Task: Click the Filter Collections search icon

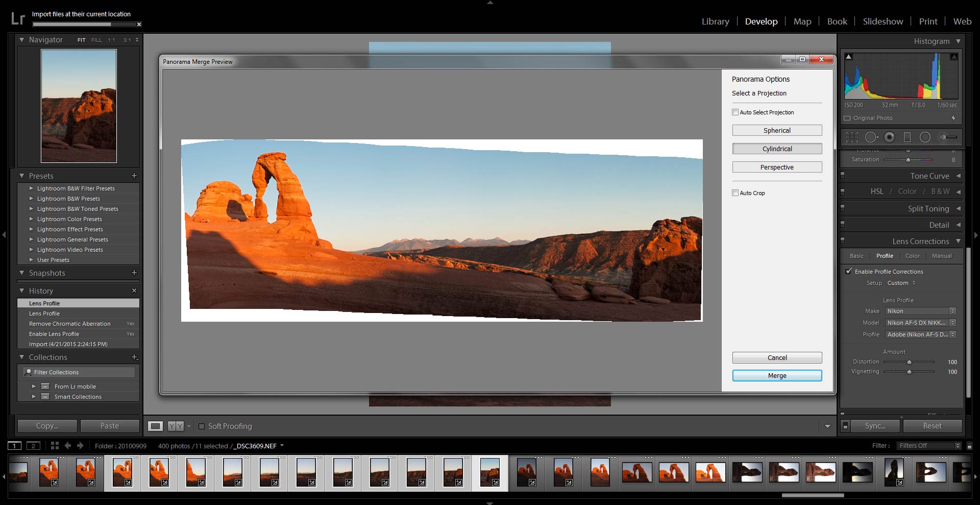Action: coord(29,372)
